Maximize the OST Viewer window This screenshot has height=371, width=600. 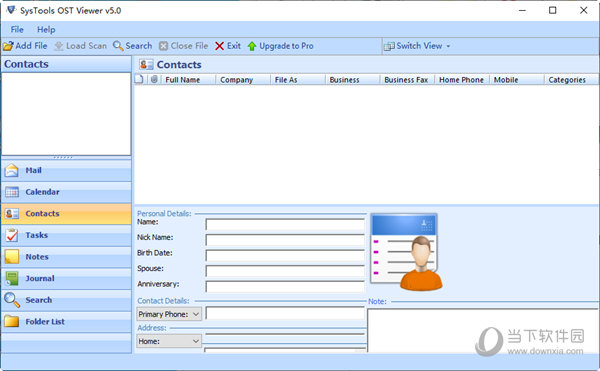coord(553,10)
